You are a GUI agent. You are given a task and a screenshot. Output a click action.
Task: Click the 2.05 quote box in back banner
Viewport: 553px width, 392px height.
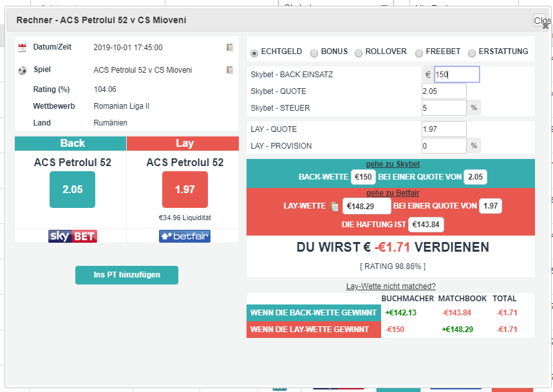coord(475,177)
